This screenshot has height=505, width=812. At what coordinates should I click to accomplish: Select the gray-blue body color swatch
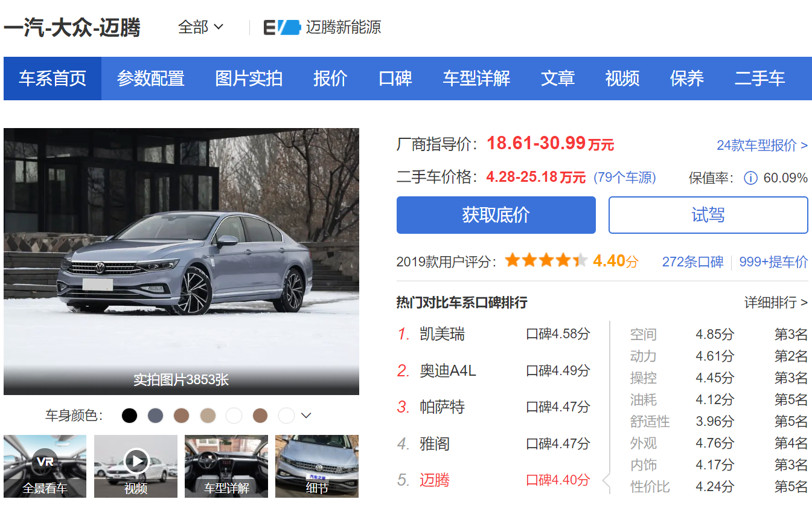pyautogui.click(x=156, y=416)
